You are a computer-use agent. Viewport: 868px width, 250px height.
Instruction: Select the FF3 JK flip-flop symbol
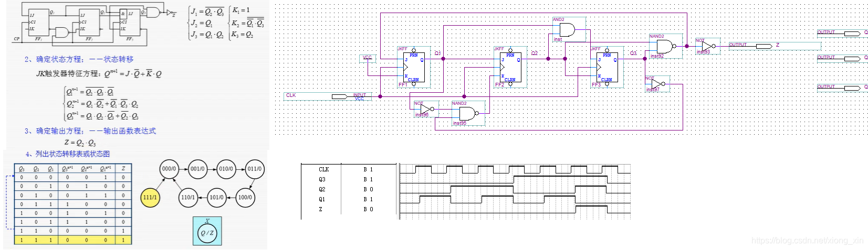click(x=606, y=67)
